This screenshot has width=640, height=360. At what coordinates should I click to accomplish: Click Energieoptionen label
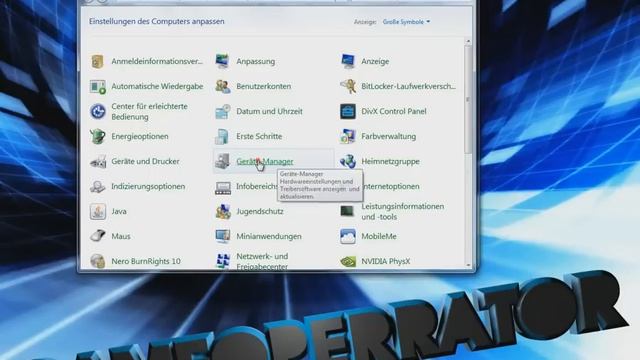(140, 136)
